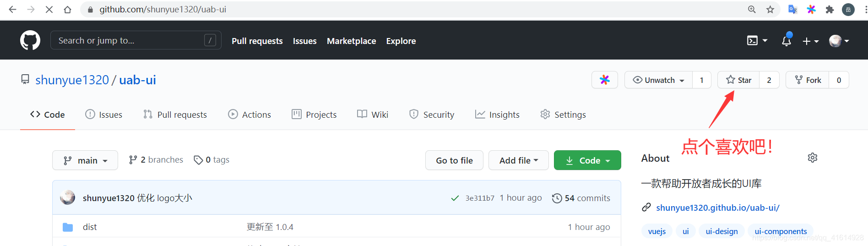Click the colorful pinwheel button beside Unwatch
868x246 pixels.
(605, 80)
